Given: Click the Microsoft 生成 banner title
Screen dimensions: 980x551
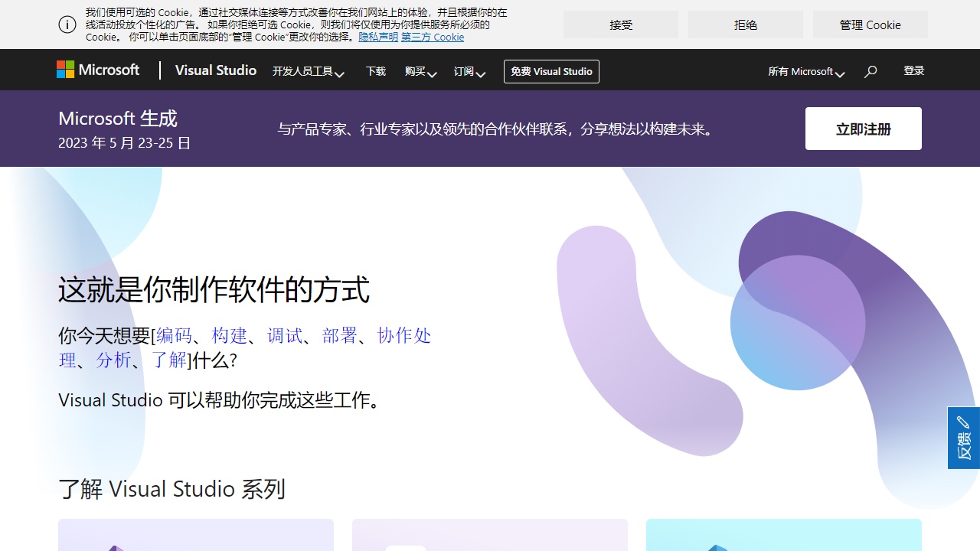Looking at the screenshot, I should [118, 118].
